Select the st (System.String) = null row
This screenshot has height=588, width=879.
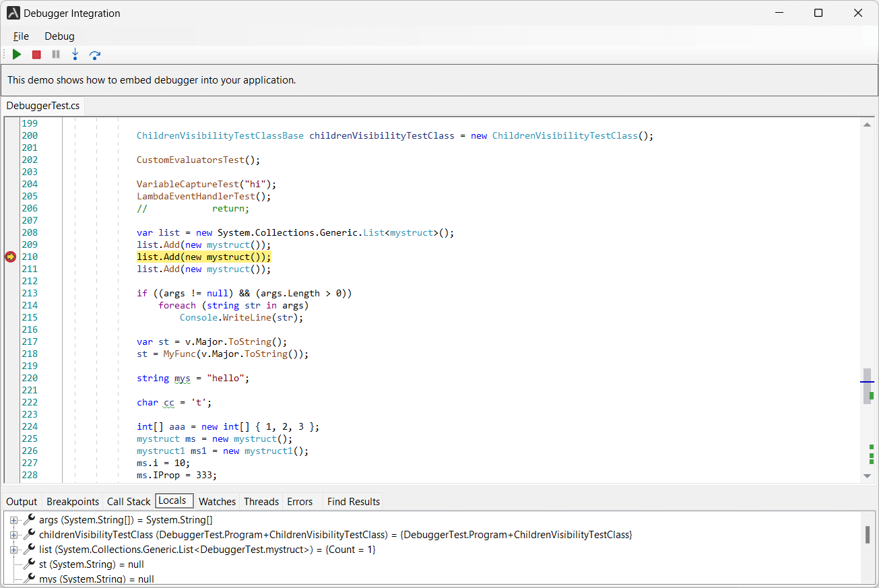[92, 564]
